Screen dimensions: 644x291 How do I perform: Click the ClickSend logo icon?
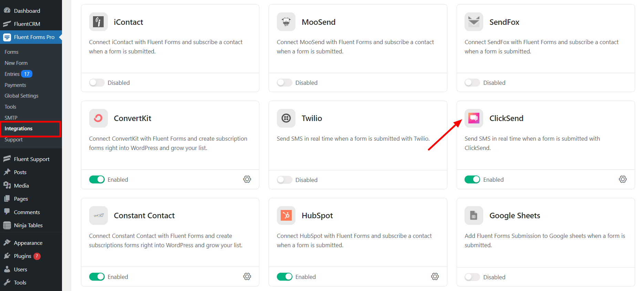click(x=474, y=118)
